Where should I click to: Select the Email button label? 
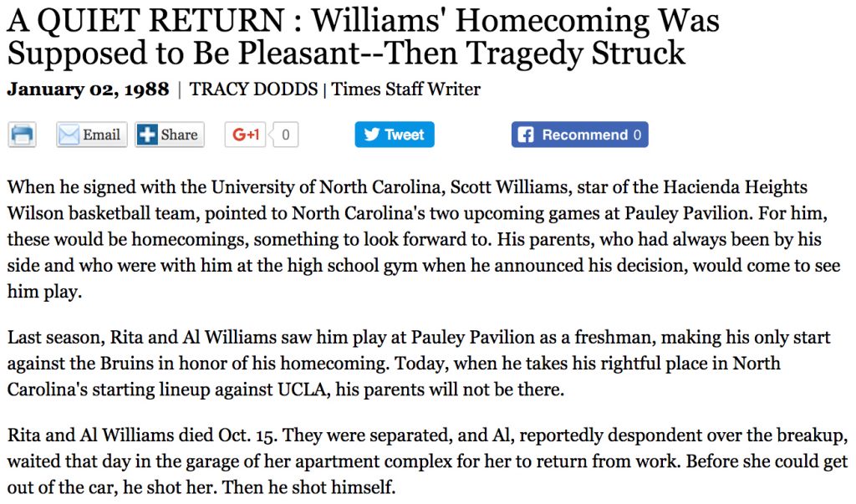tap(101, 135)
